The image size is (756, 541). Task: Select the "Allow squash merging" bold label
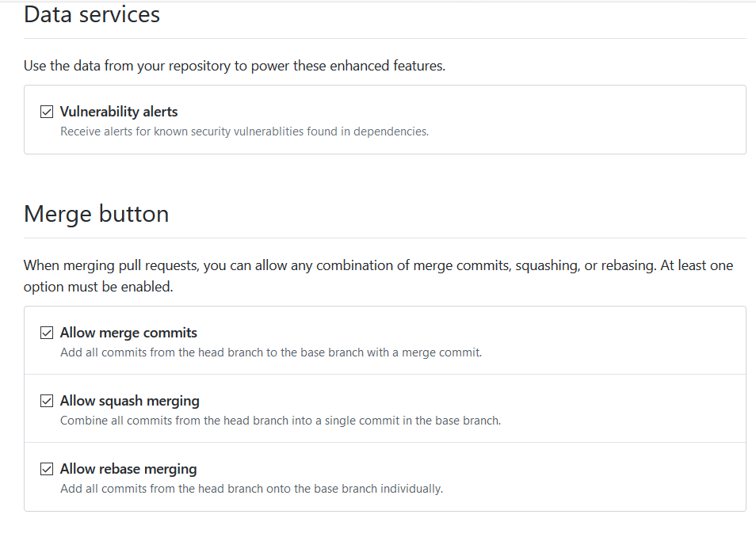click(x=130, y=401)
